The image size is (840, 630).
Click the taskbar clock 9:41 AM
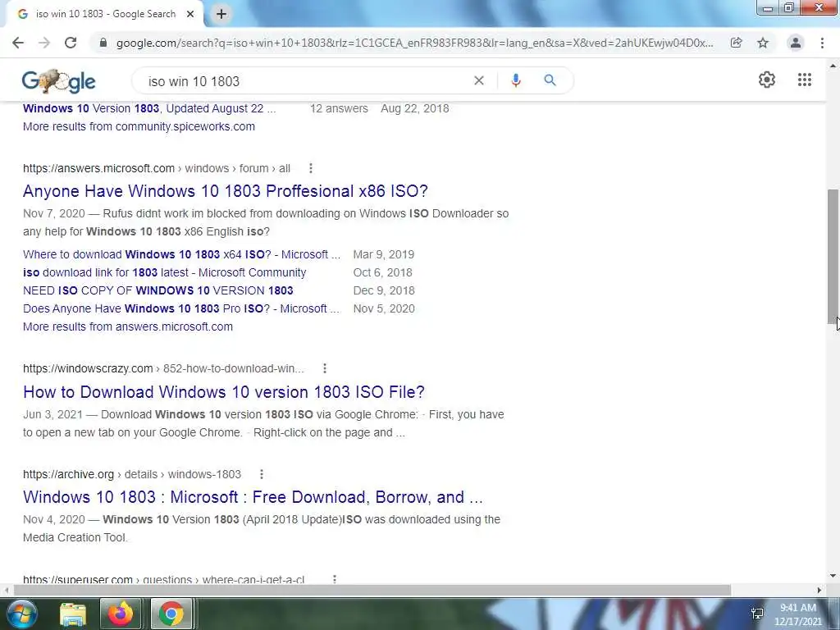[x=797, y=608]
